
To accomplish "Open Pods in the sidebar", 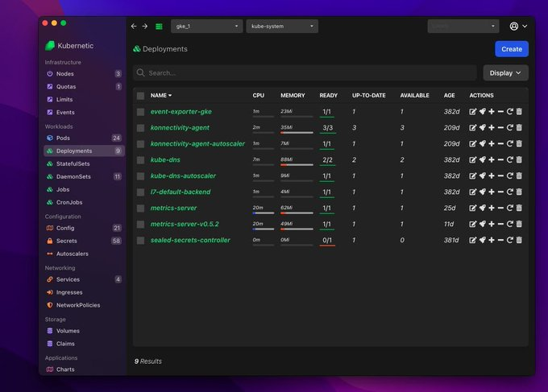I will tap(84, 138).
